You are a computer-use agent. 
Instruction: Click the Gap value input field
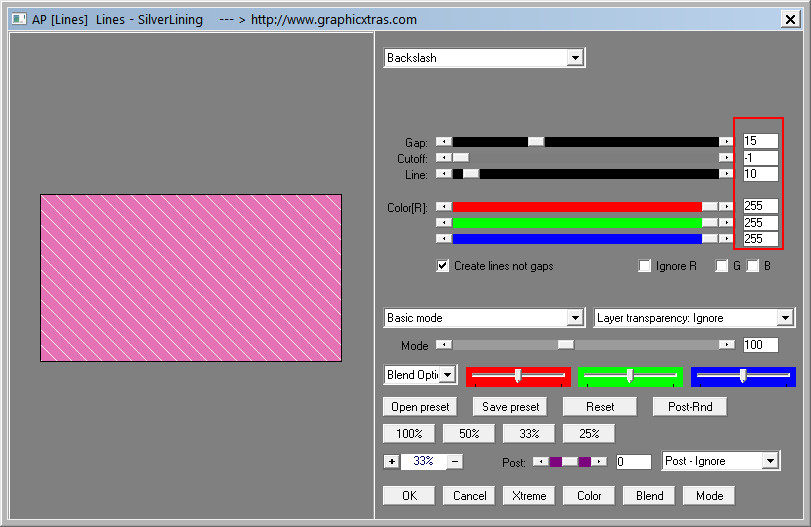click(760, 142)
